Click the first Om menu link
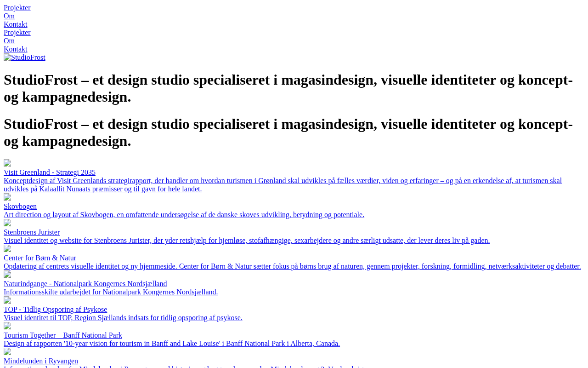This screenshot has width=588, height=368. pos(9,16)
